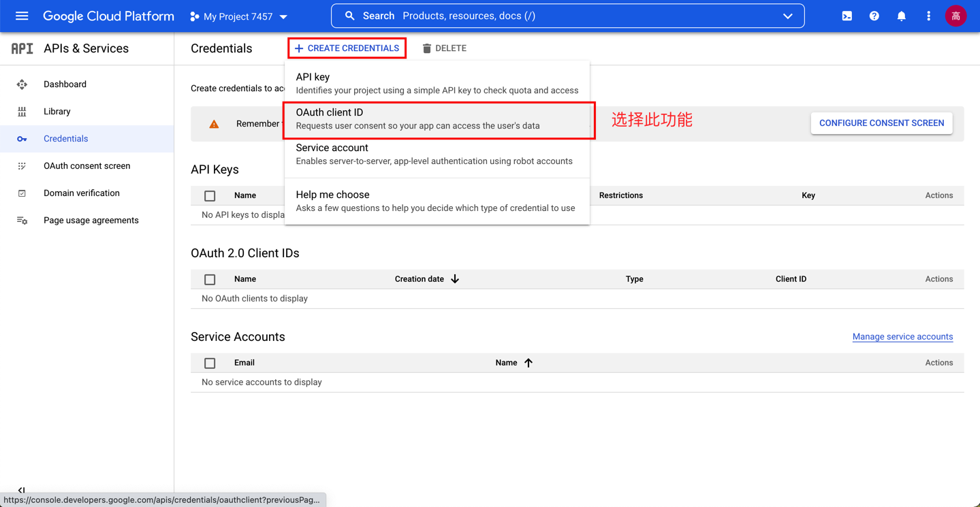Click the API logo icon
The height and width of the screenshot is (507, 980).
(22, 48)
